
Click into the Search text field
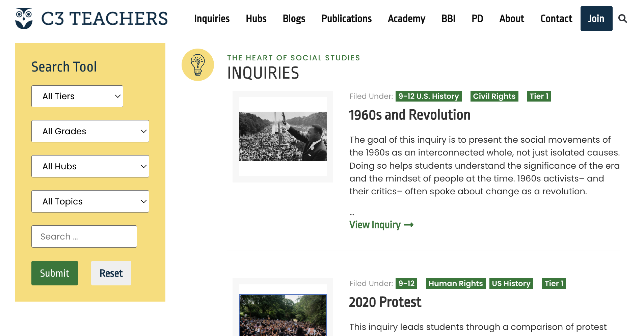pyautogui.click(x=84, y=236)
